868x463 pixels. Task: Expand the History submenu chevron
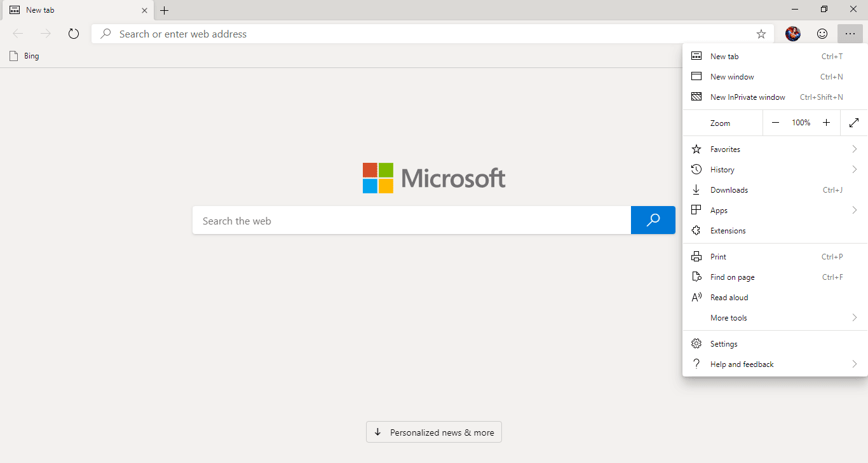click(x=855, y=169)
